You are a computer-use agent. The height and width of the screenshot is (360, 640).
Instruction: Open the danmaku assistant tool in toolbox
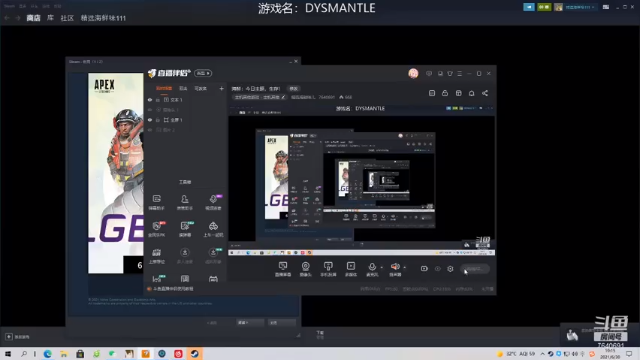click(156, 202)
